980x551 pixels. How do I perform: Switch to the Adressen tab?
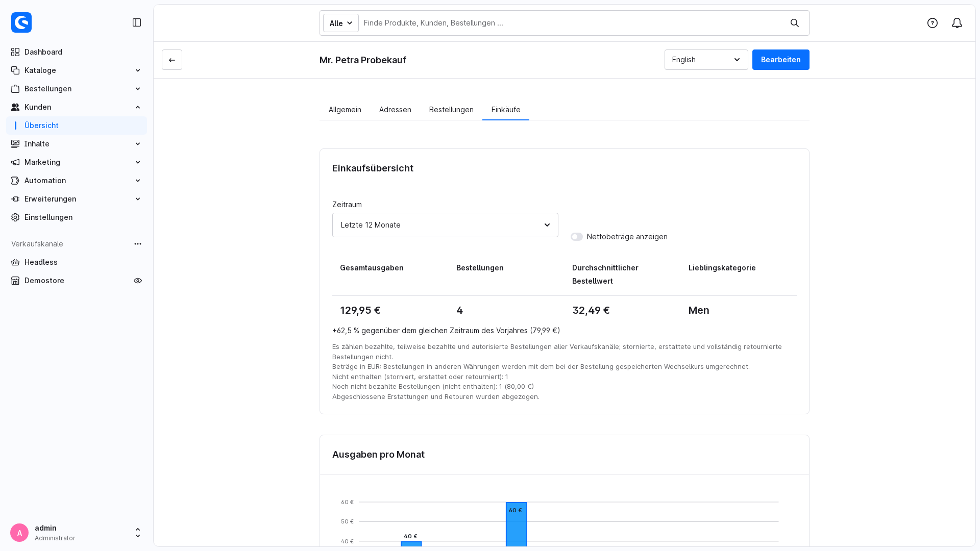(x=395, y=110)
